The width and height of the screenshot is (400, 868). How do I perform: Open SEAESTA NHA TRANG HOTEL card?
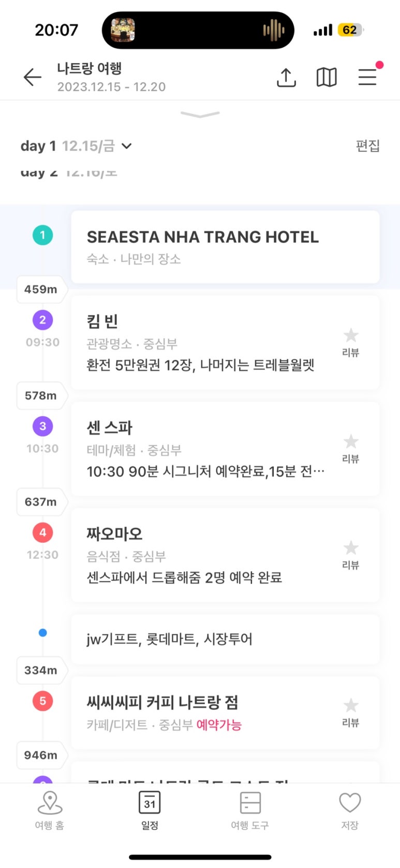coord(225,247)
